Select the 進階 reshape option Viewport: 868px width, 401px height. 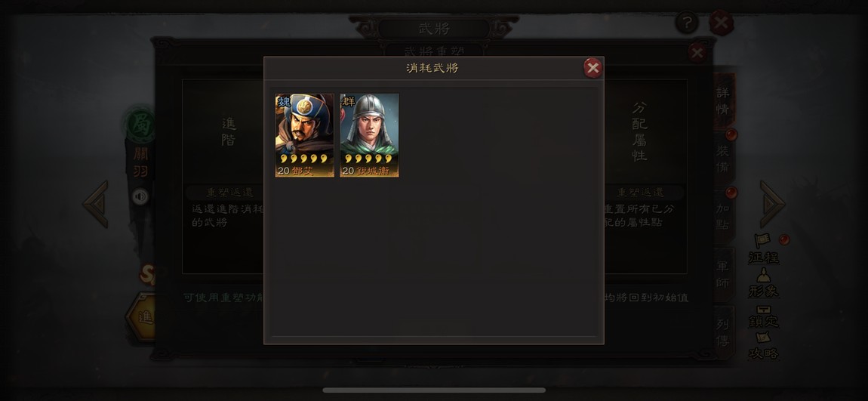228,132
